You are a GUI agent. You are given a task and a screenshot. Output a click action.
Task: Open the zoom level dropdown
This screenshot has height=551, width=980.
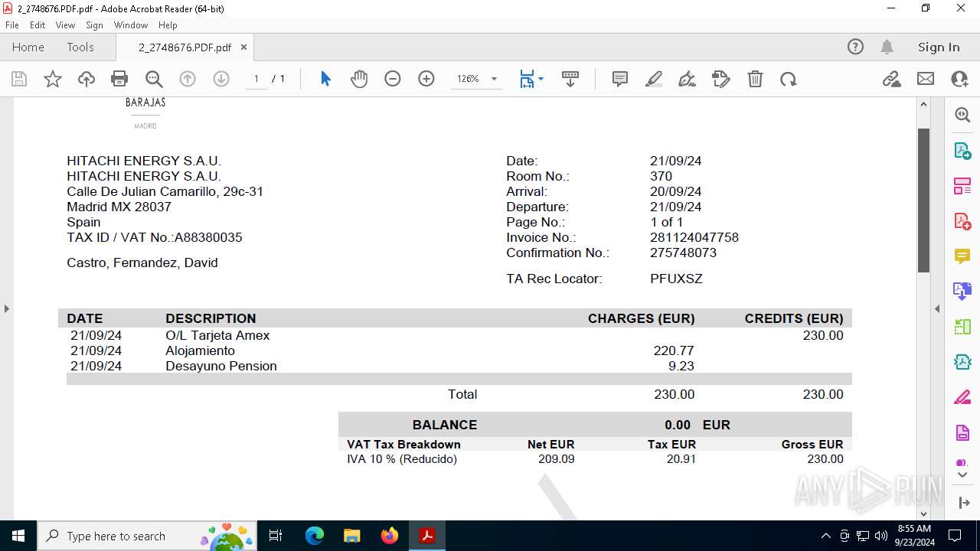[494, 79]
